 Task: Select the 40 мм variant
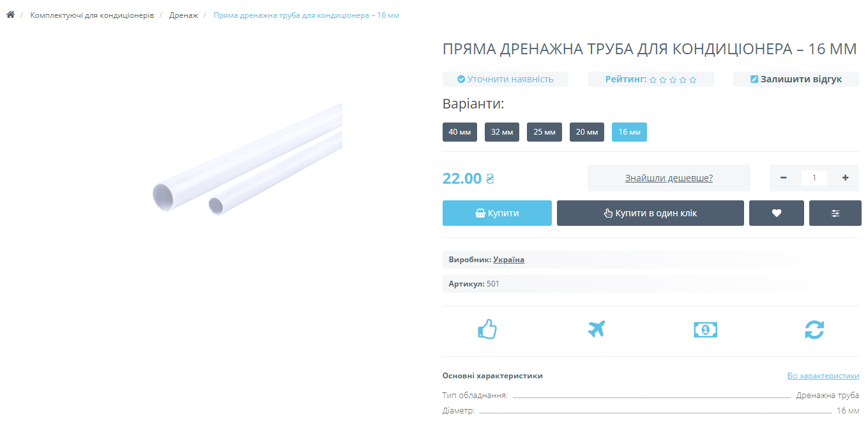click(x=460, y=132)
